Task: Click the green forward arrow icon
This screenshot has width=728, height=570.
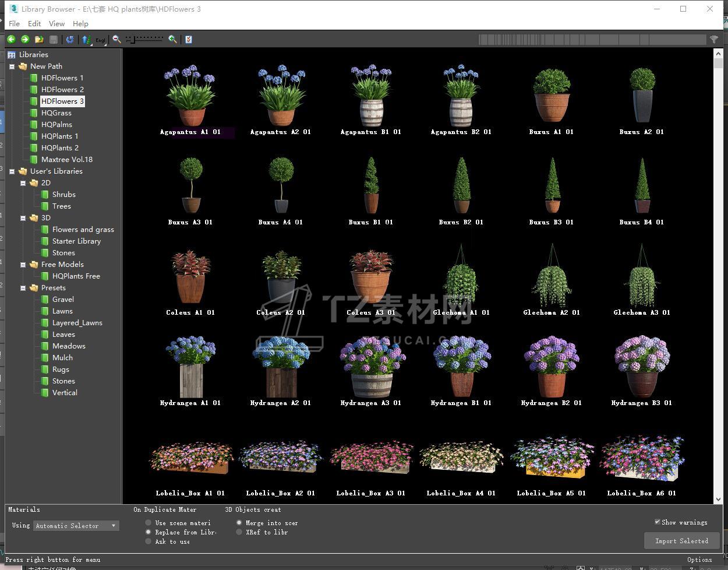Action: point(25,39)
